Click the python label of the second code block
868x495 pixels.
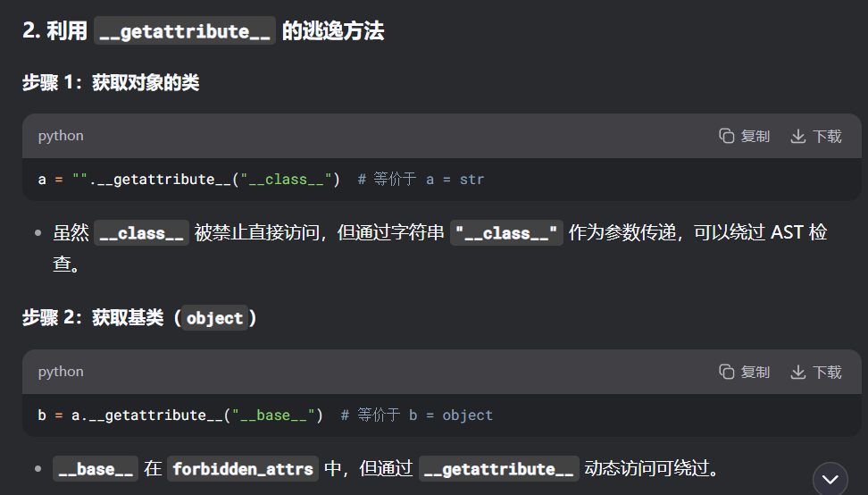pos(61,372)
